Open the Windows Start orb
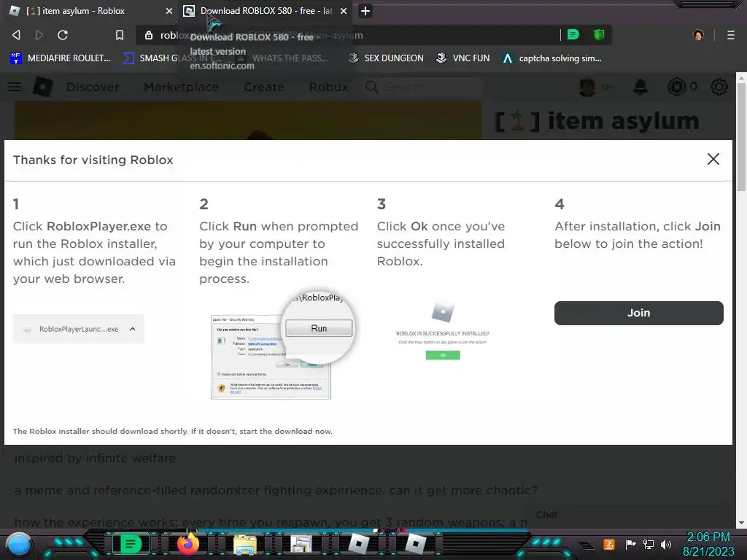 click(19, 544)
